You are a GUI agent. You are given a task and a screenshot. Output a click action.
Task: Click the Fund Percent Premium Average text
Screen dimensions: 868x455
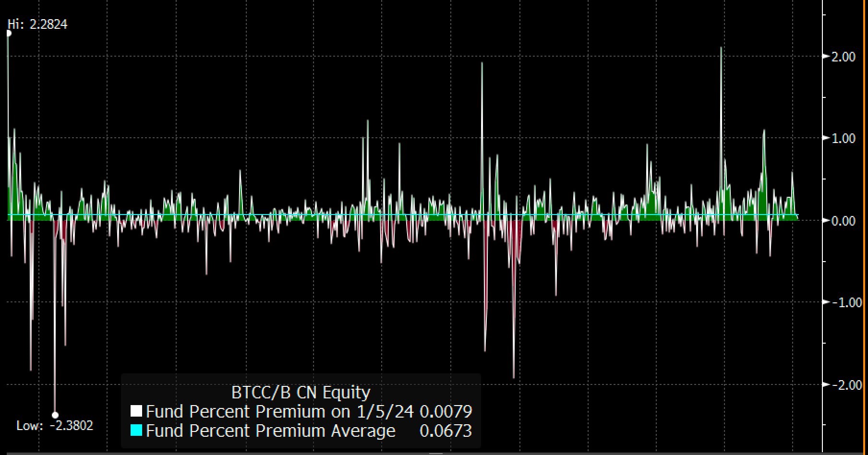(x=270, y=431)
